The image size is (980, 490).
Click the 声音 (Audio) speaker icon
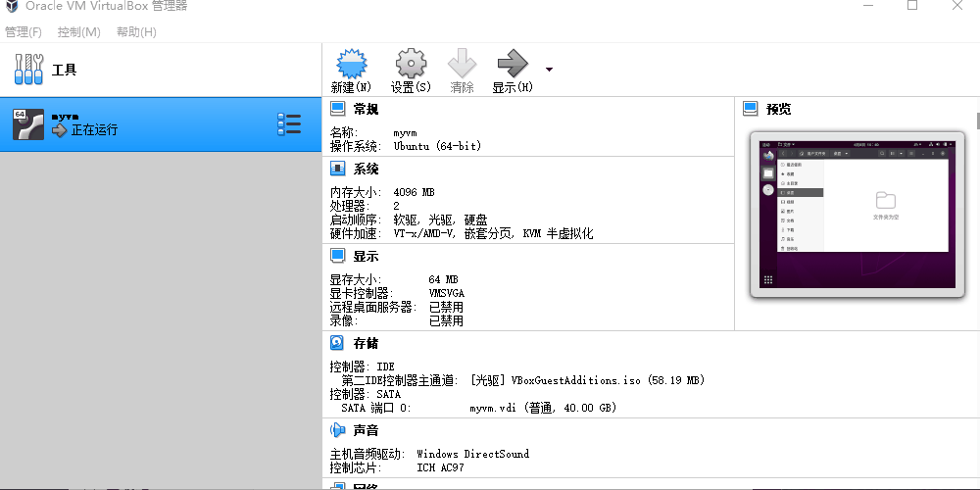(x=338, y=430)
